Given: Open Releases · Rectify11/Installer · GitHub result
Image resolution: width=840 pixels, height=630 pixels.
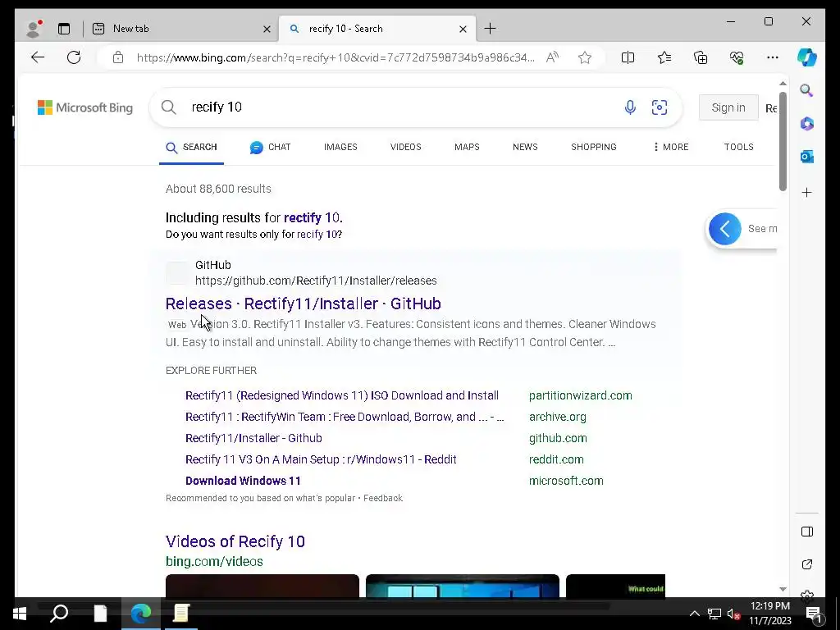Looking at the screenshot, I should click(304, 304).
